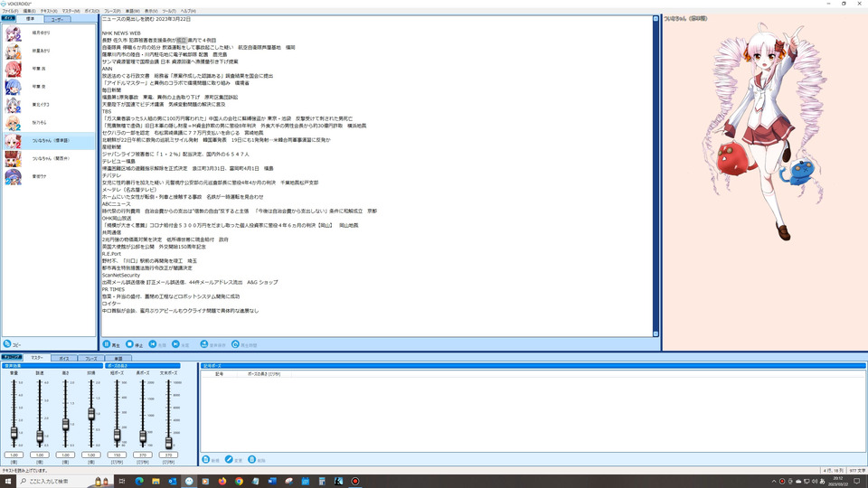
Task: Click the 音量 value field
Action: 14,455
